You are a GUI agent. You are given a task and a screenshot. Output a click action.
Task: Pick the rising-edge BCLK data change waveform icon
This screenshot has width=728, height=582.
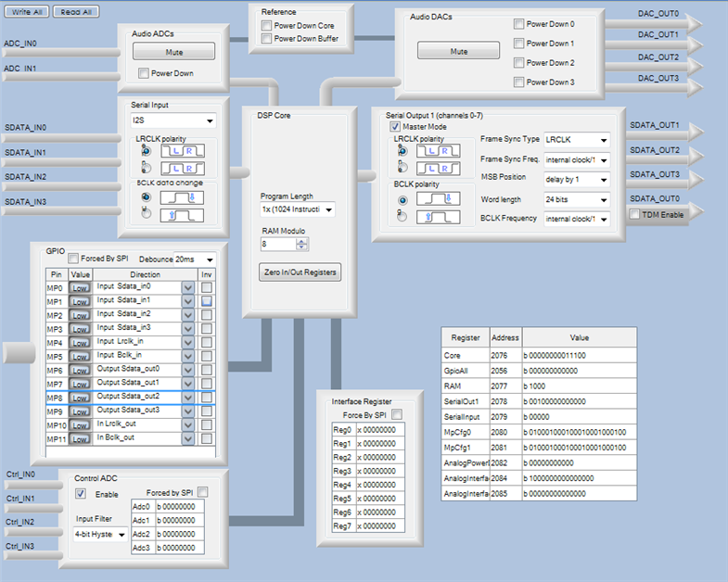[182, 215]
